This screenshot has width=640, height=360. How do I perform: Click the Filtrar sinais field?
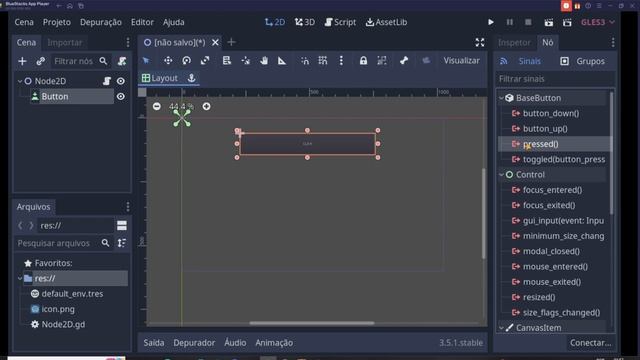coord(555,79)
